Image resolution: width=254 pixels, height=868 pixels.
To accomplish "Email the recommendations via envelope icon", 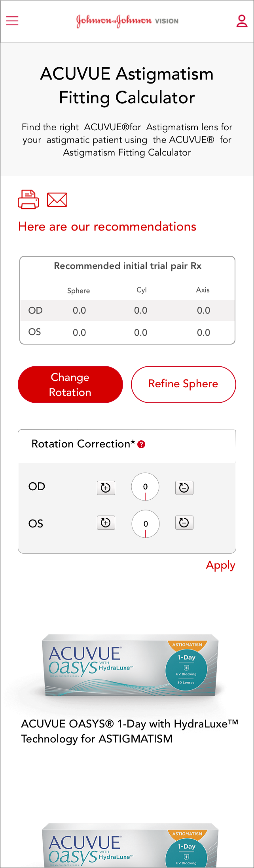I will (x=57, y=200).
